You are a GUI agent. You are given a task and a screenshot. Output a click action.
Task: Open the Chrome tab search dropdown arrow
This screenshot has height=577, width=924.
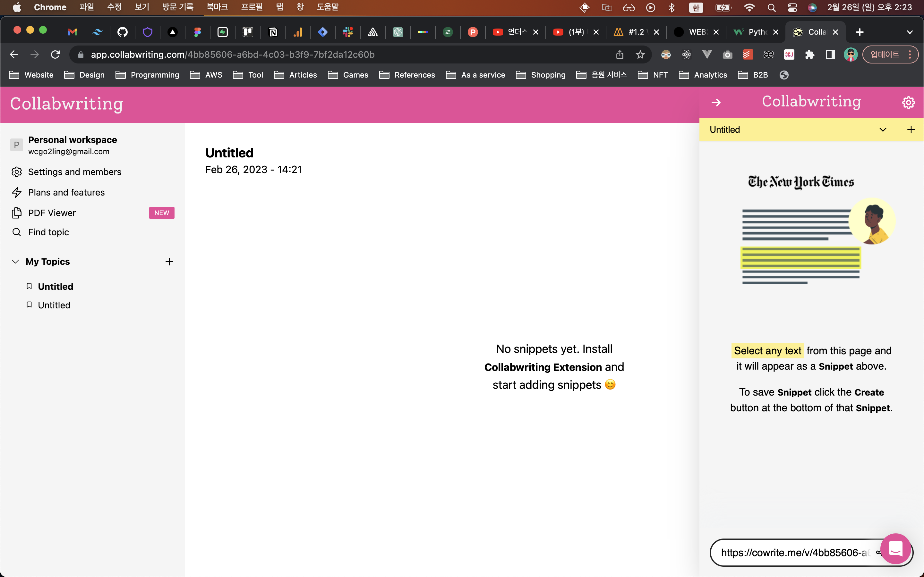(x=910, y=32)
